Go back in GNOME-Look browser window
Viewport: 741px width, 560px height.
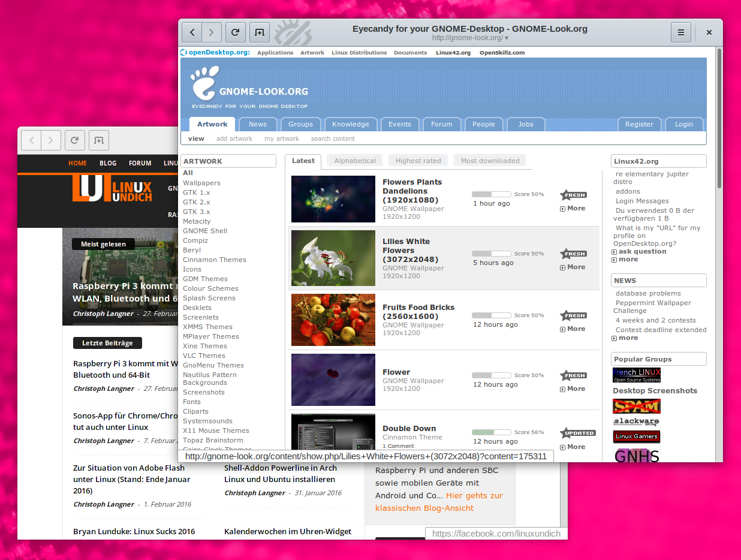pyautogui.click(x=192, y=32)
